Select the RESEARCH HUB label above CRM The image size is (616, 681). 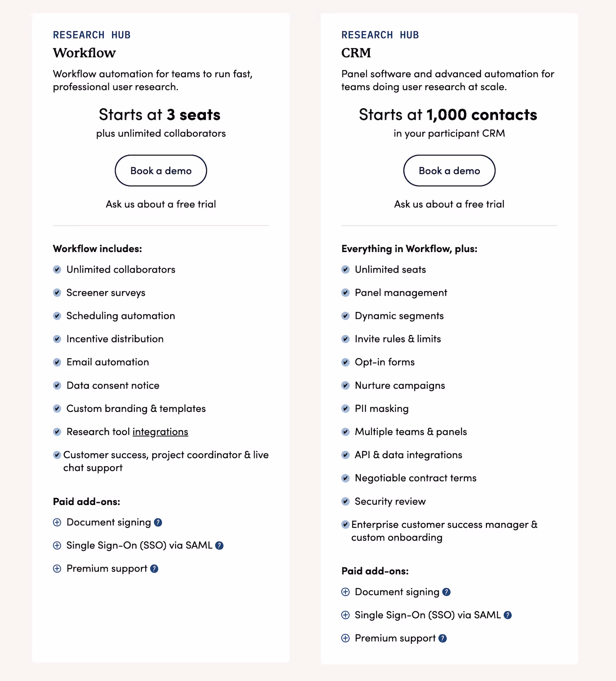379,35
